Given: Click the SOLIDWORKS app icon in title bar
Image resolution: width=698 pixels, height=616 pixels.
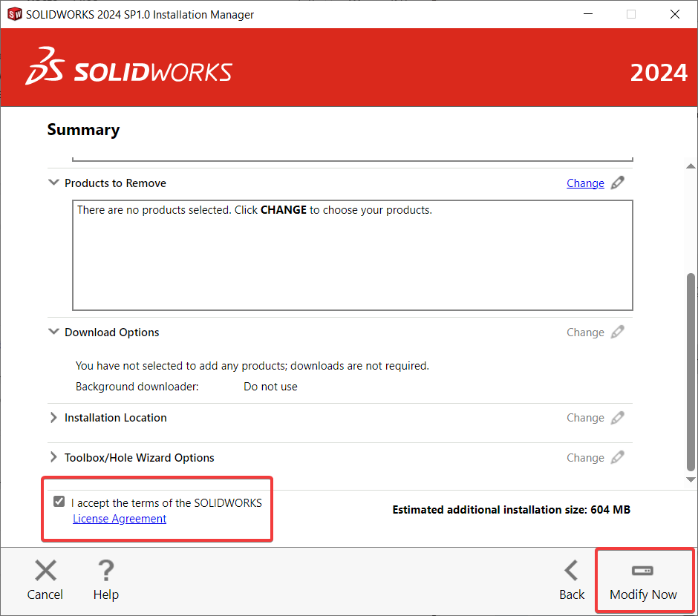Looking at the screenshot, I should point(15,14).
